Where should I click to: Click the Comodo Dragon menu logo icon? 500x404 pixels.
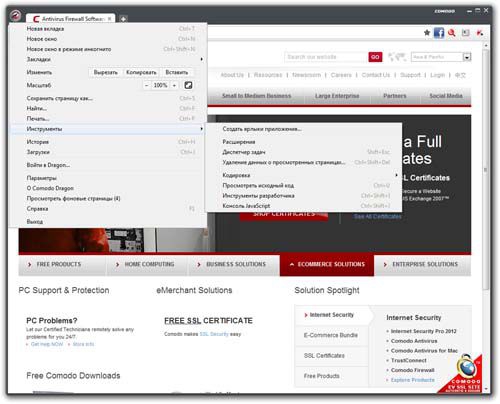click(15, 15)
